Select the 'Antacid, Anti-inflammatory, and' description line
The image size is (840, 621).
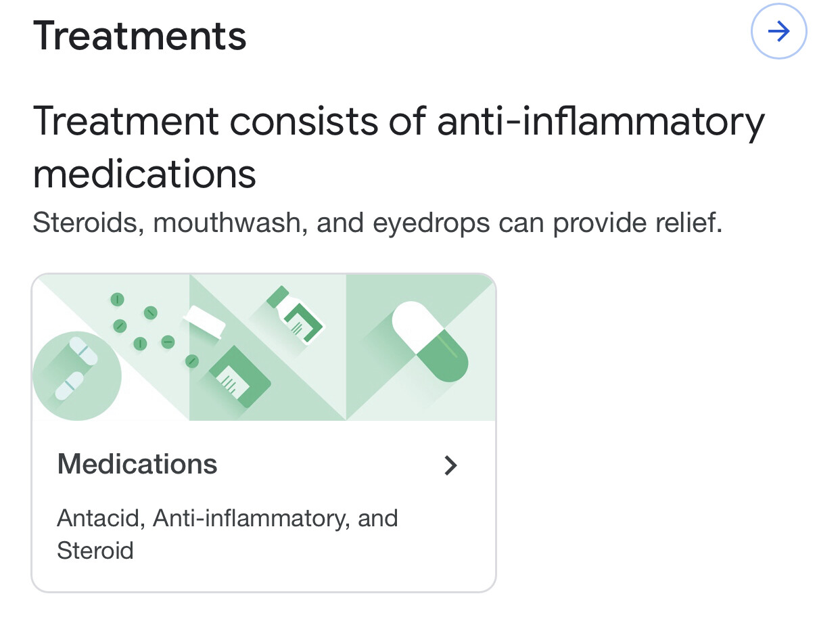click(x=227, y=518)
